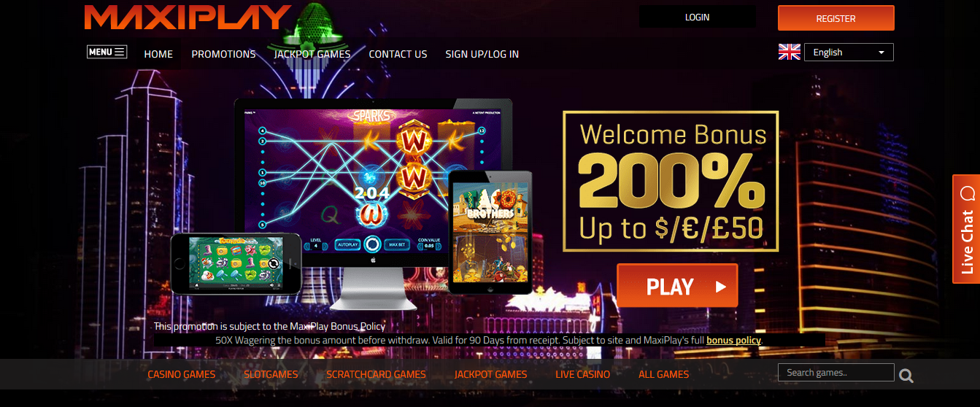
Task: Click the orange REGISTER button
Action: (x=836, y=18)
